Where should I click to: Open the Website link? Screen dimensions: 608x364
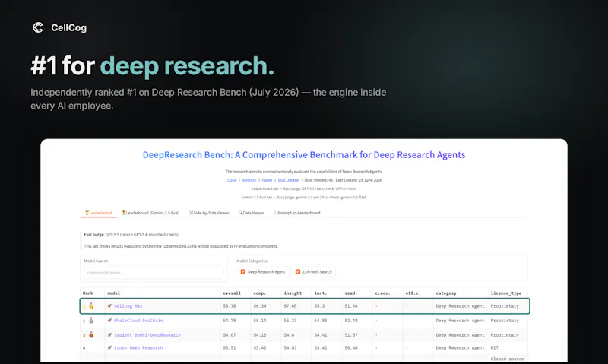pos(249,180)
